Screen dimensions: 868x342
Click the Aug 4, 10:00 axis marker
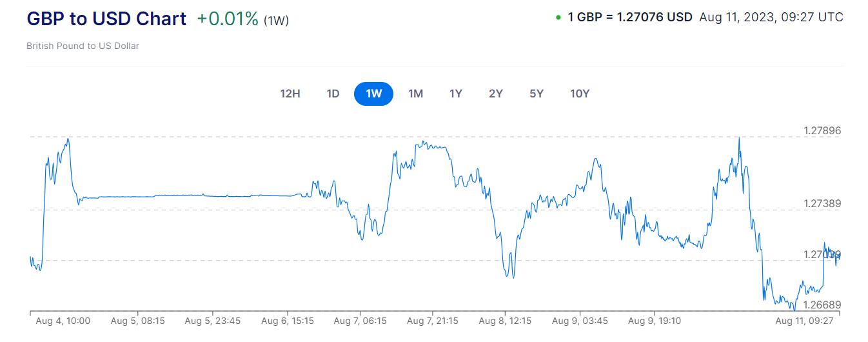[x=63, y=321]
